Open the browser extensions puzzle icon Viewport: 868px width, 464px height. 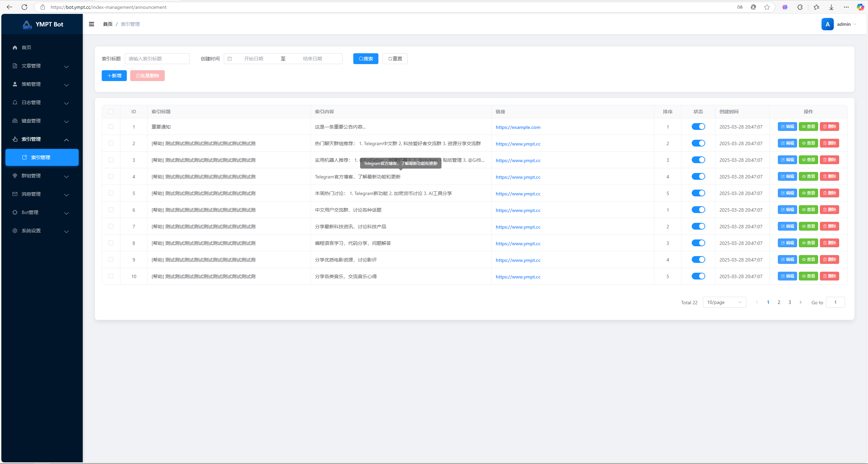point(800,7)
